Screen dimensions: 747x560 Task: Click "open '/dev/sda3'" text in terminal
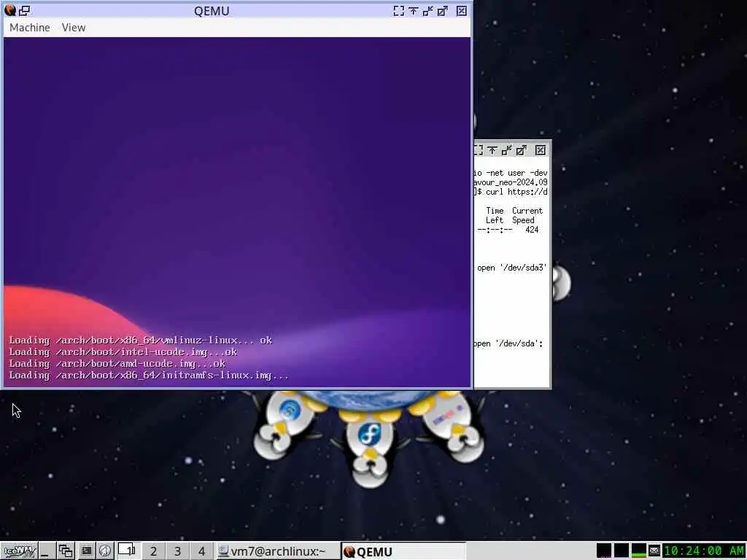point(511,268)
